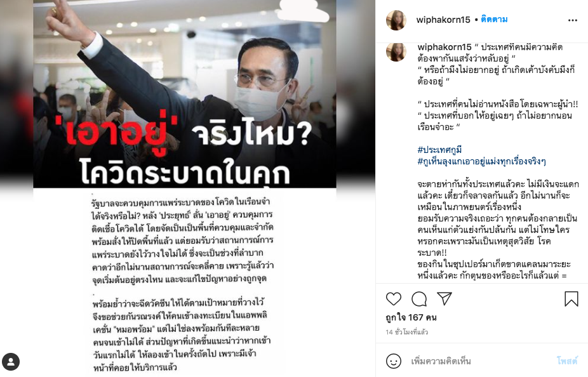
Task: Open the emoji picker smiley icon
Action: point(393,361)
